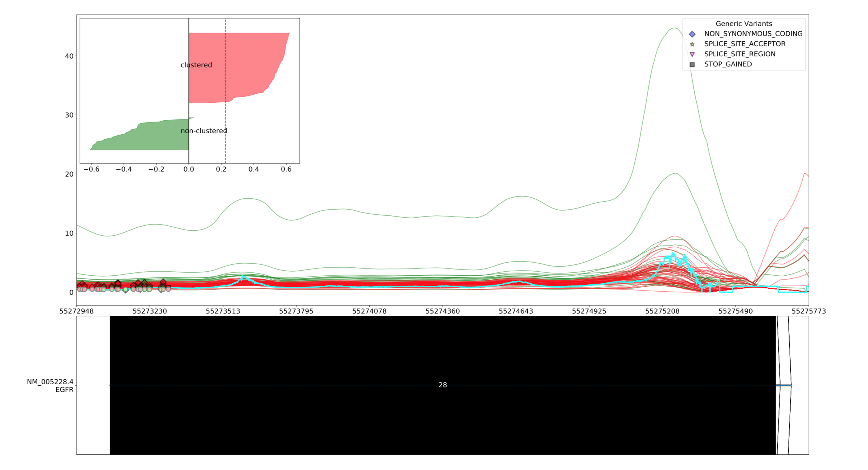Select the STOP_GAINED legend label
Image resolution: width=868 pixels, height=470 pixels.
[728, 64]
